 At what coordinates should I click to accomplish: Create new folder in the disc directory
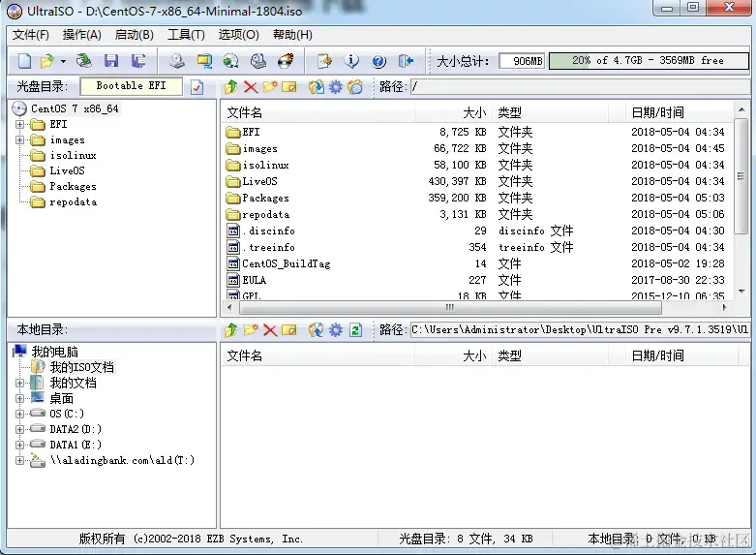click(x=270, y=87)
